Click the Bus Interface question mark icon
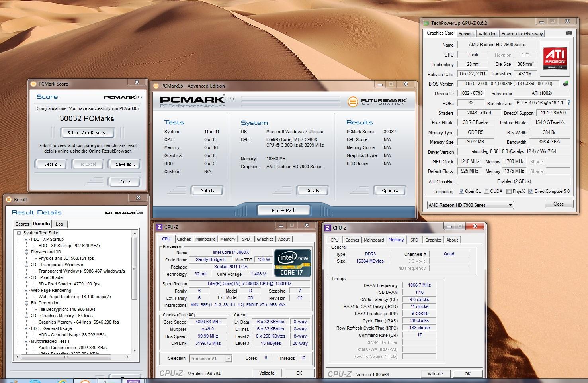 tap(569, 103)
